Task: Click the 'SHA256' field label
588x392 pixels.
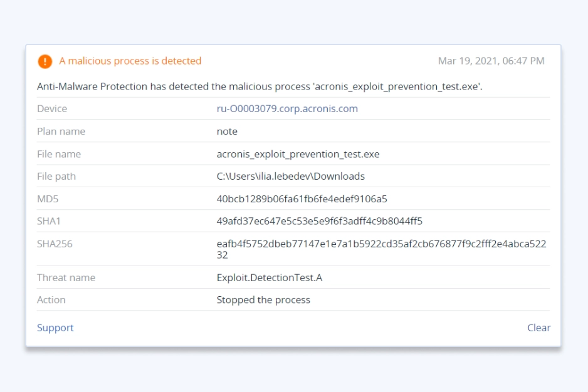Action: point(55,244)
